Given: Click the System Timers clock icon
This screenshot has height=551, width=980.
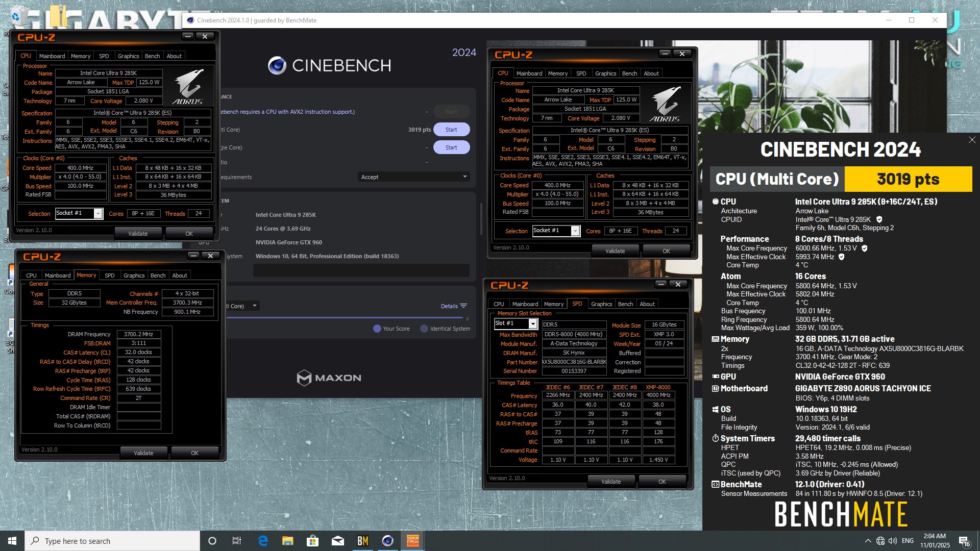Looking at the screenshot, I should tap(716, 438).
